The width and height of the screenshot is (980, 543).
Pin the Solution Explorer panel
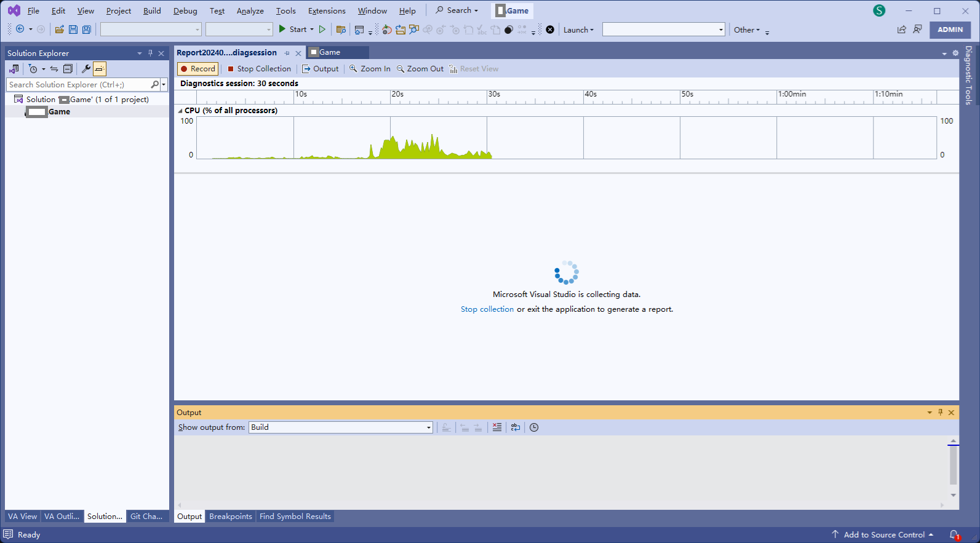click(150, 53)
